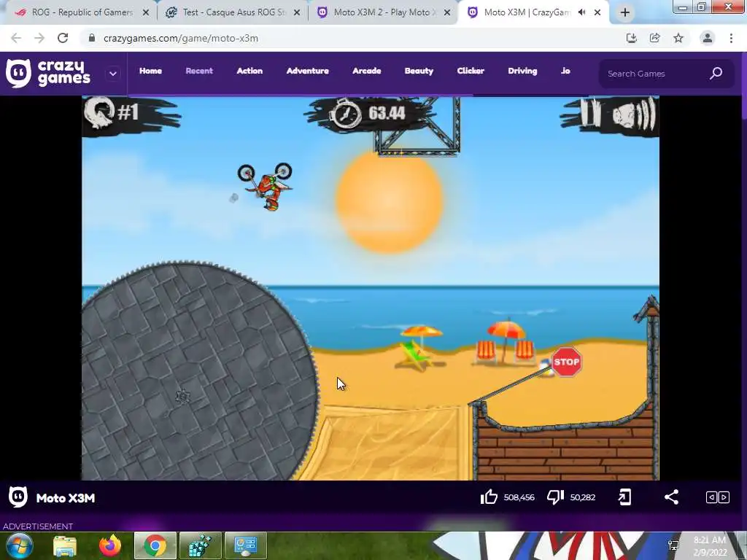This screenshot has width=747, height=560.
Task: Click the share page icon in address bar
Action: click(655, 38)
